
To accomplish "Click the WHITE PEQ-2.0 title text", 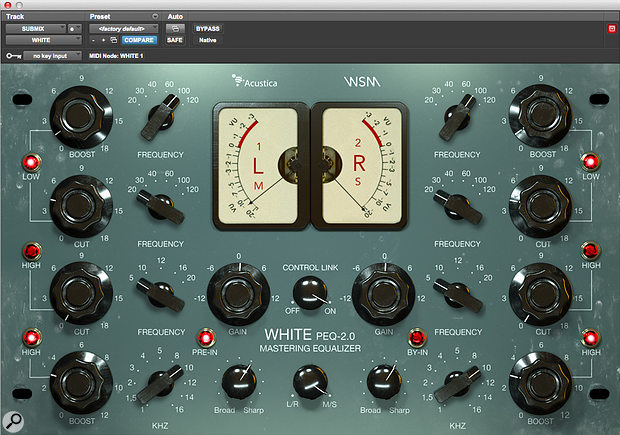I will tap(310, 335).
